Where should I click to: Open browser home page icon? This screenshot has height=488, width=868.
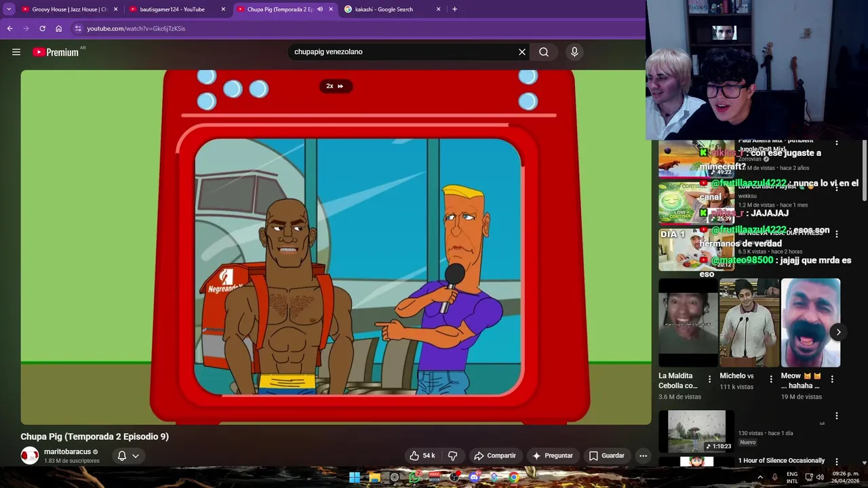[59, 28]
